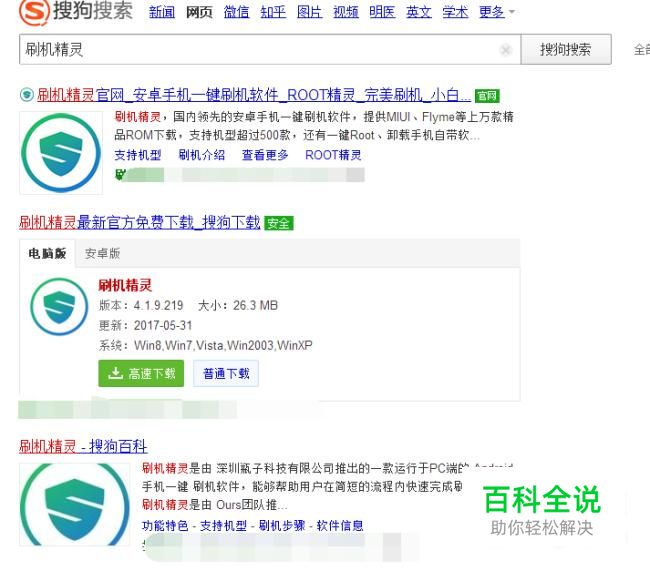Open the 功能特色 link in the baike result

pyautogui.click(x=165, y=526)
